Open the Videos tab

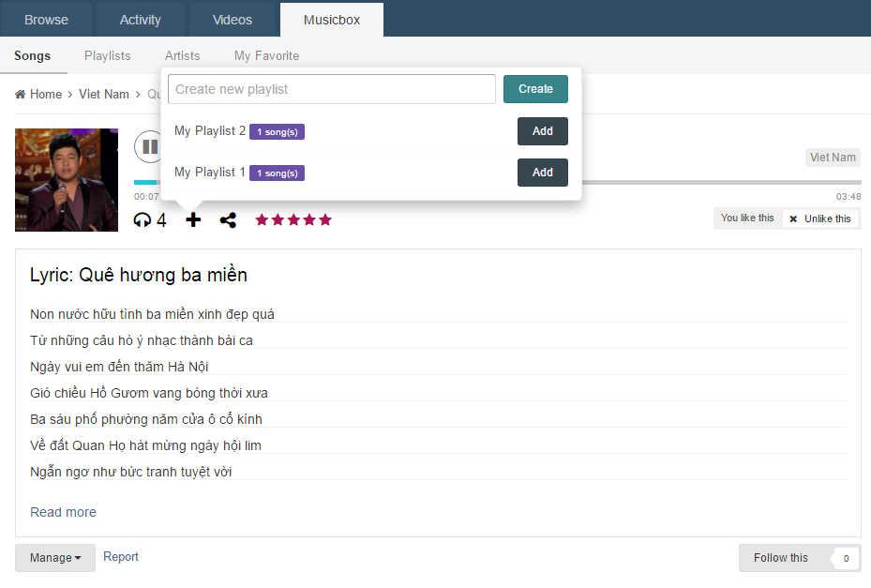[x=232, y=20]
